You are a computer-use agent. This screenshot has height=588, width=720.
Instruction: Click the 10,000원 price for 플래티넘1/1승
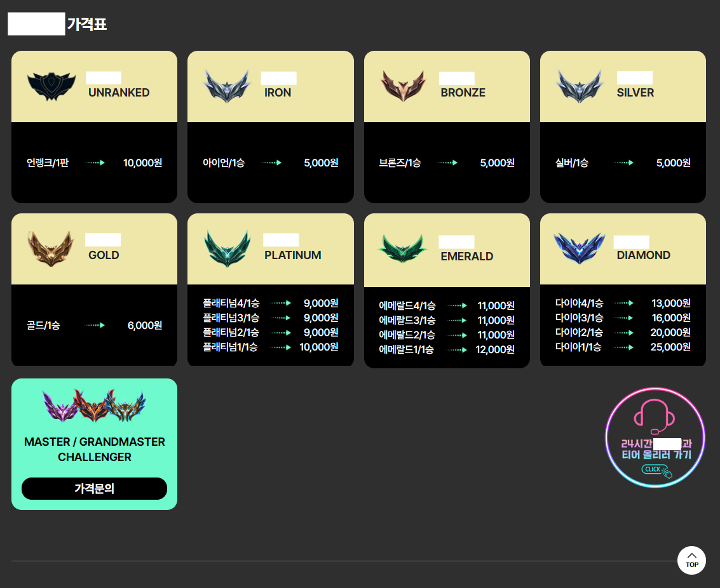pyautogui.click(x=319, y=347)
